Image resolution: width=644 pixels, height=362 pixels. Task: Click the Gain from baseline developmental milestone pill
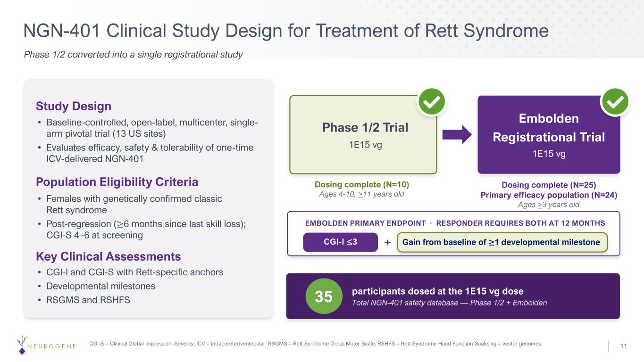pyautogui.click(x=502, y=242)
